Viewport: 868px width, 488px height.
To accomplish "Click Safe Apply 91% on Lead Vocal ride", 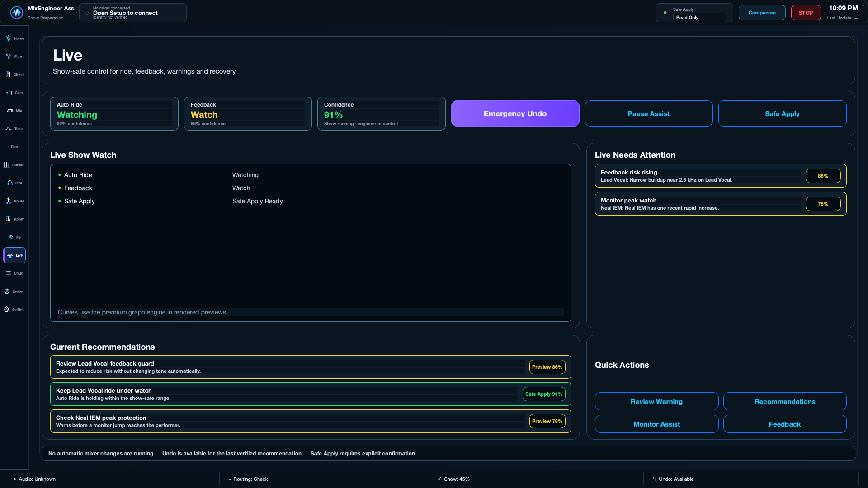I will [x=544, y=394].
